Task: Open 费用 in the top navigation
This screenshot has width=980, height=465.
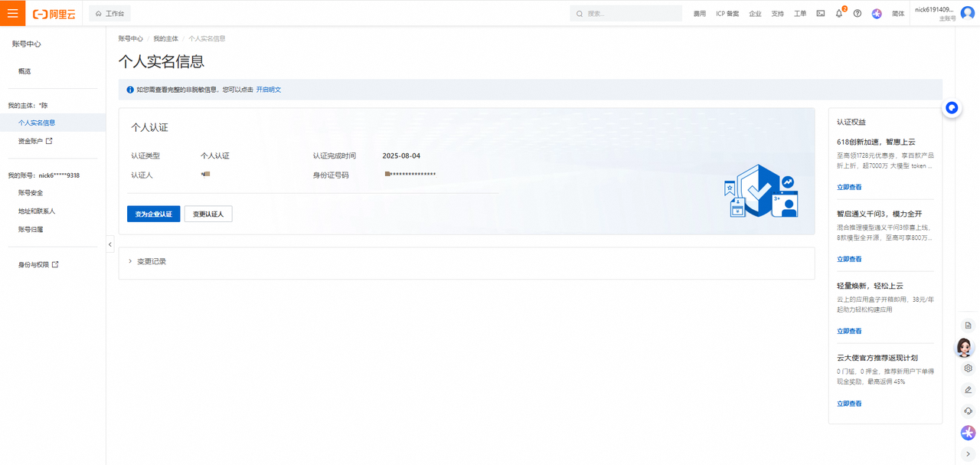Action: tap(699, 14)
